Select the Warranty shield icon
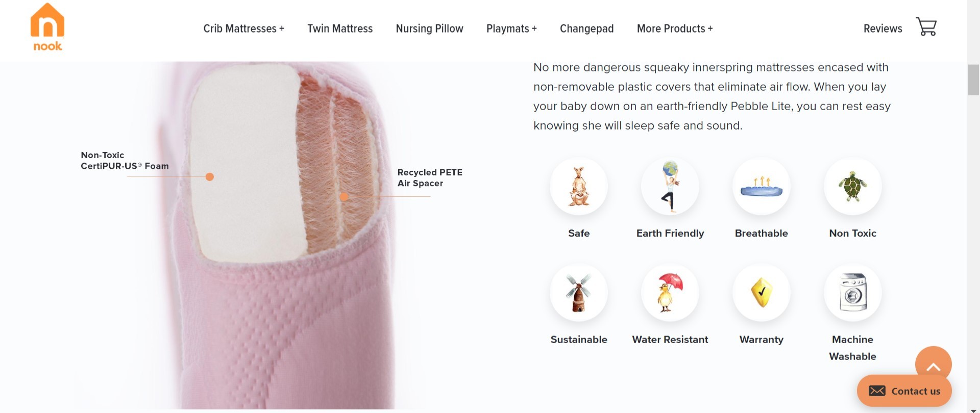The image size is (980, 413). 762,293
